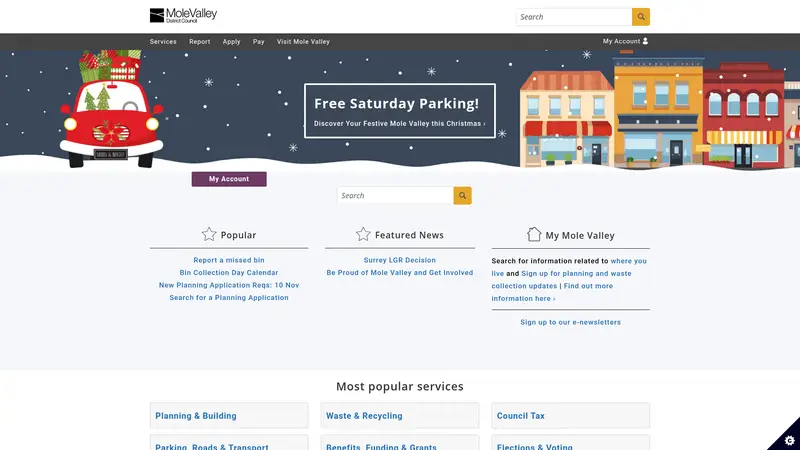Viewport: 800px width, 450px height.
Task: Open Be Proud of Mole Valley link
Action: click(x=399, y=272)
